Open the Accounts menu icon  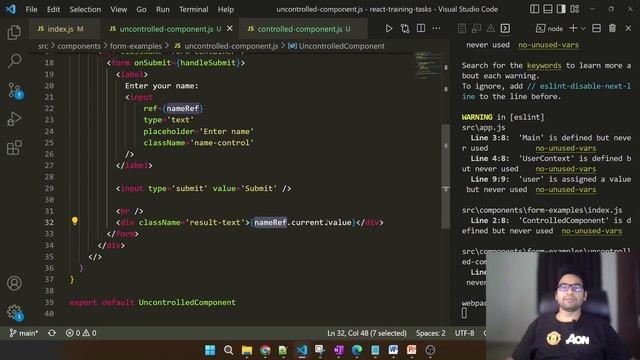click(14, 283)
